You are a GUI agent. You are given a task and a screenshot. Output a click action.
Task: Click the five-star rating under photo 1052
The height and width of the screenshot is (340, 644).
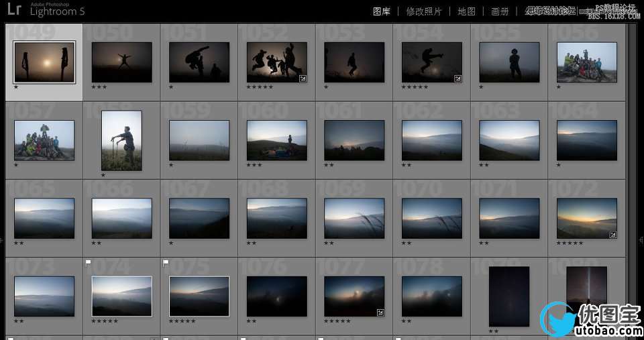[x=260, y=87]
